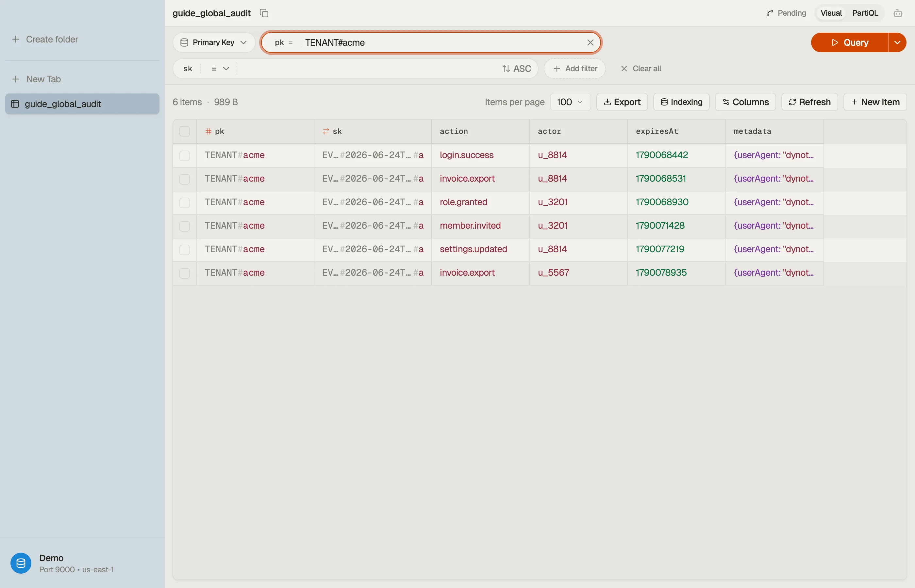
Task: Expand the Primary Key index dropdown
Action: [214, 42]
